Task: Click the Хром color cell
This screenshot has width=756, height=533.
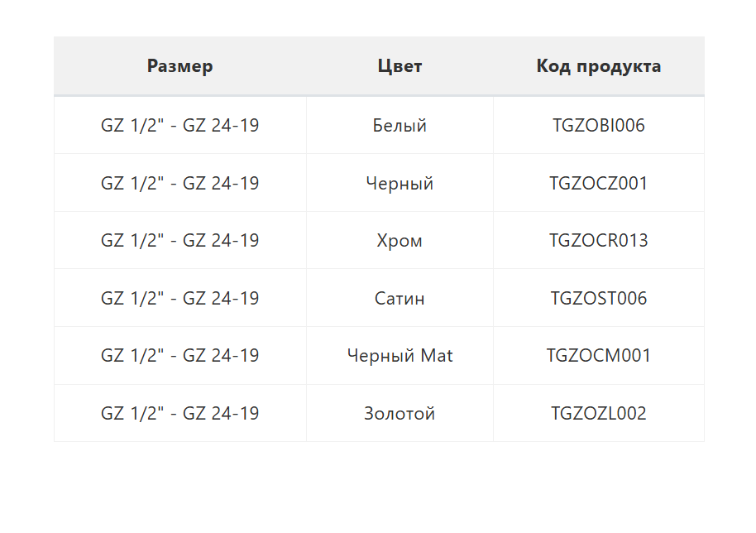Action: 400,241
